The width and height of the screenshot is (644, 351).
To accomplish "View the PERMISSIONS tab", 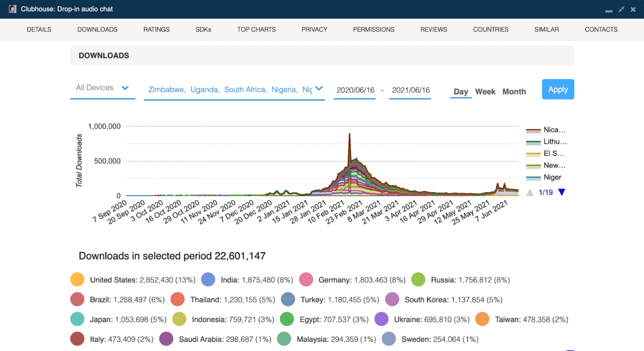I will click(x=374, y=29).
